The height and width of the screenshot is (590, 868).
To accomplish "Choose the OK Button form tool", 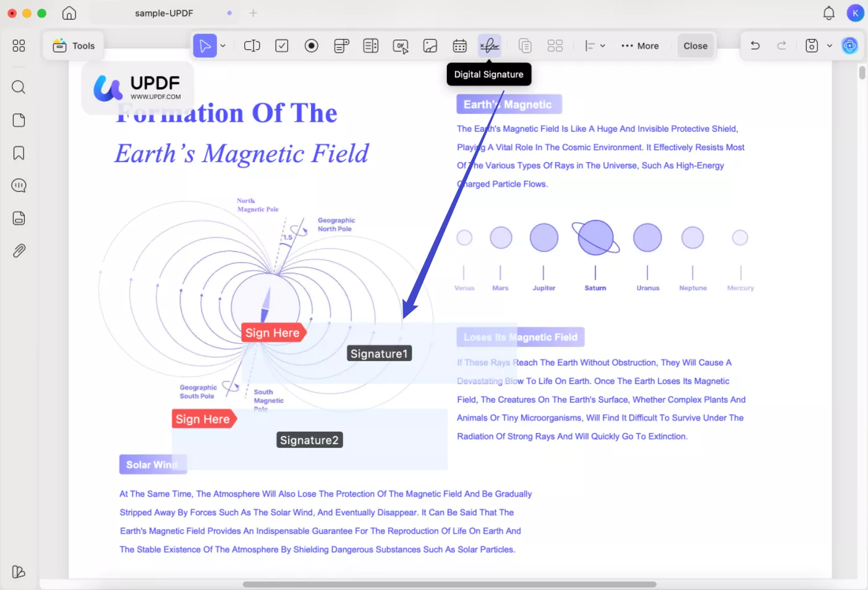I will coord(401,46).
